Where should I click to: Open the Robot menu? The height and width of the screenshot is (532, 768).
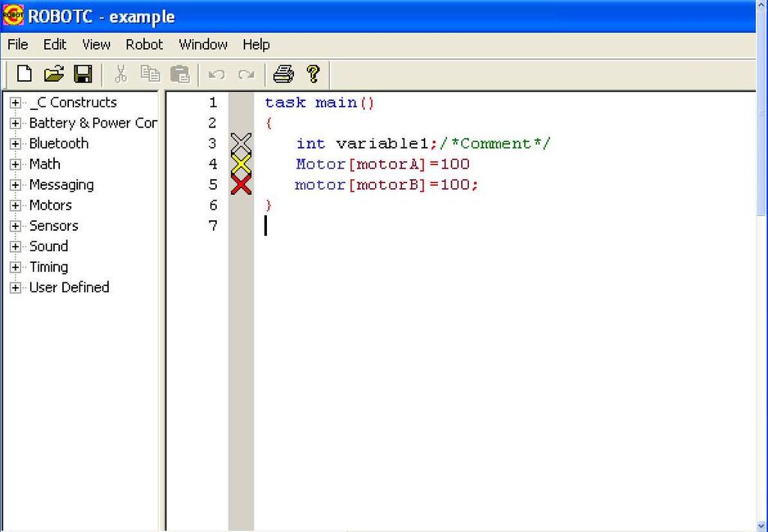[144, 44]
